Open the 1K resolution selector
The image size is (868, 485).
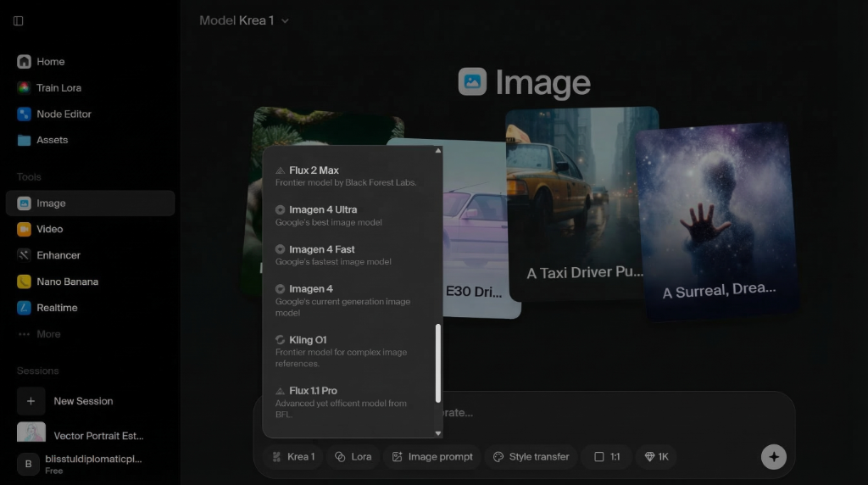[x=657, y=457]
